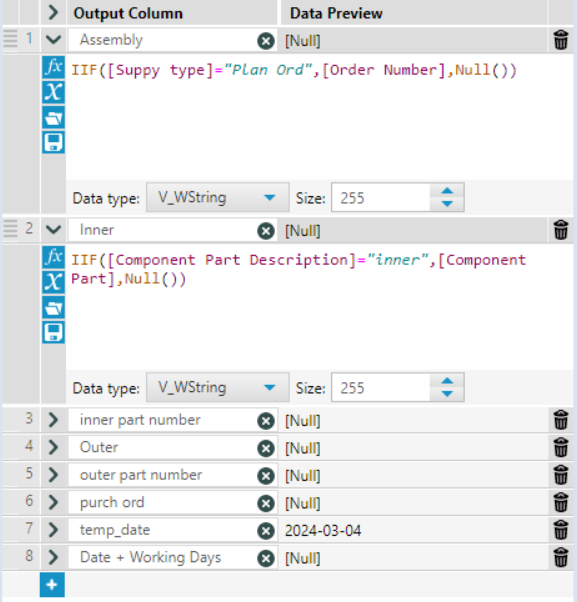Viewport: 577px width, 602px height.
Task: Clear the purch ord column name
Action: tap(266, 503)
